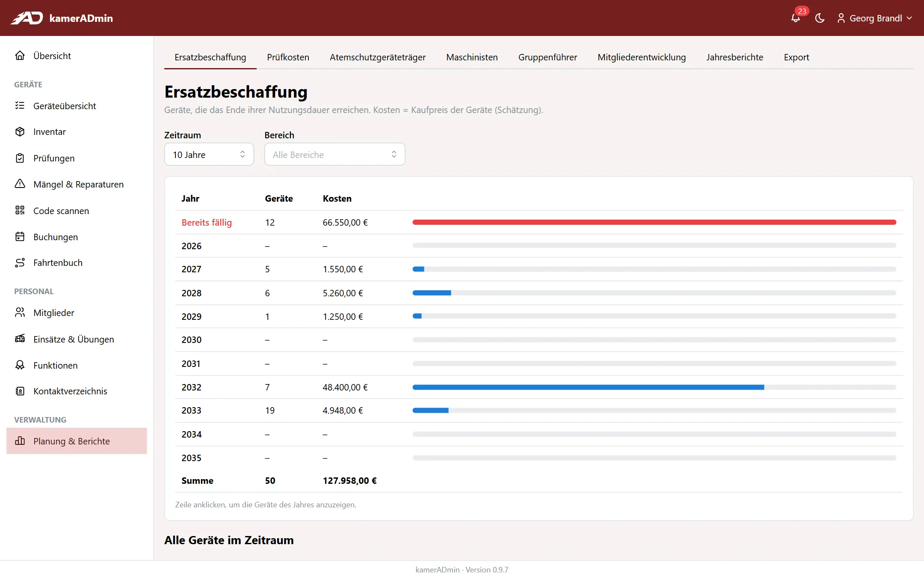
Task: Click the Code scannen QR icon
Action: click(x=20, y=210)
